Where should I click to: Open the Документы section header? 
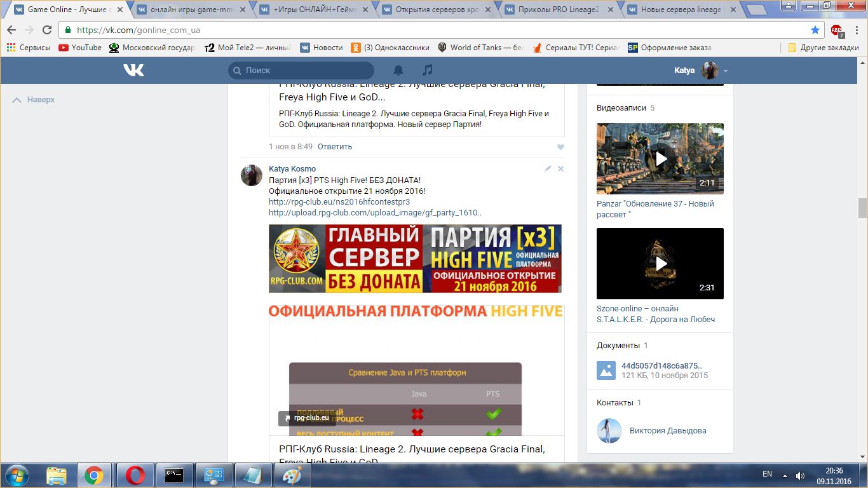pyautogui.click(x=618, y=346)
